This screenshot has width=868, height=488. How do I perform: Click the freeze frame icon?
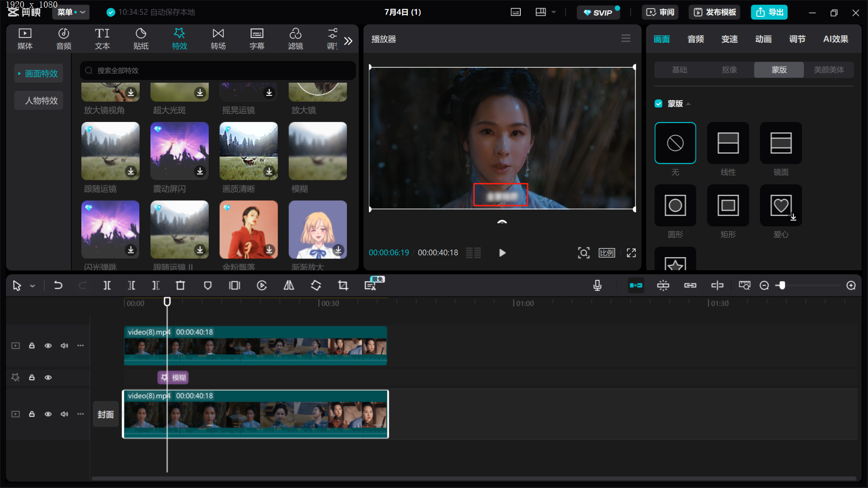(x=235, y=286)
